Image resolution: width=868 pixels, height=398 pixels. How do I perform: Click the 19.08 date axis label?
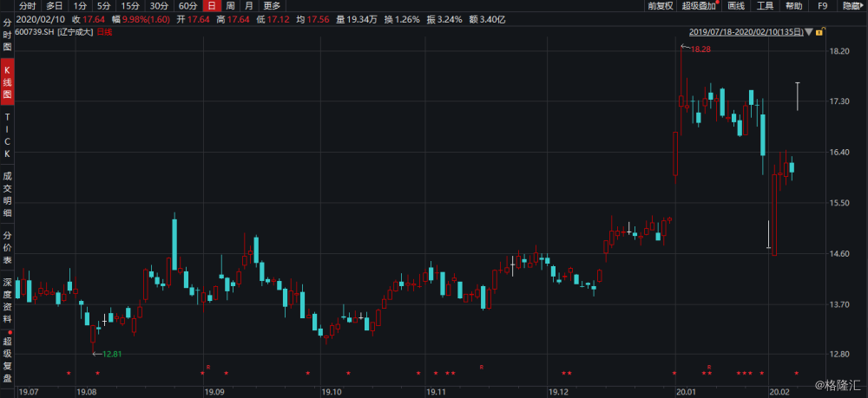coord(87,392)
